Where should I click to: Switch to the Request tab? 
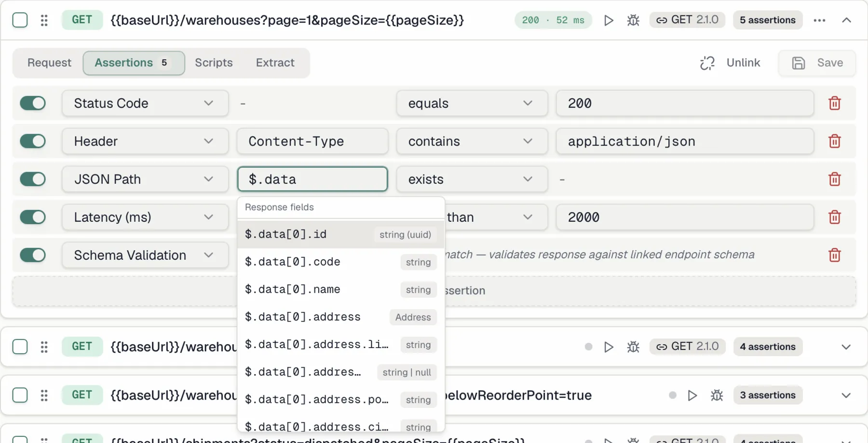point(49,63)
